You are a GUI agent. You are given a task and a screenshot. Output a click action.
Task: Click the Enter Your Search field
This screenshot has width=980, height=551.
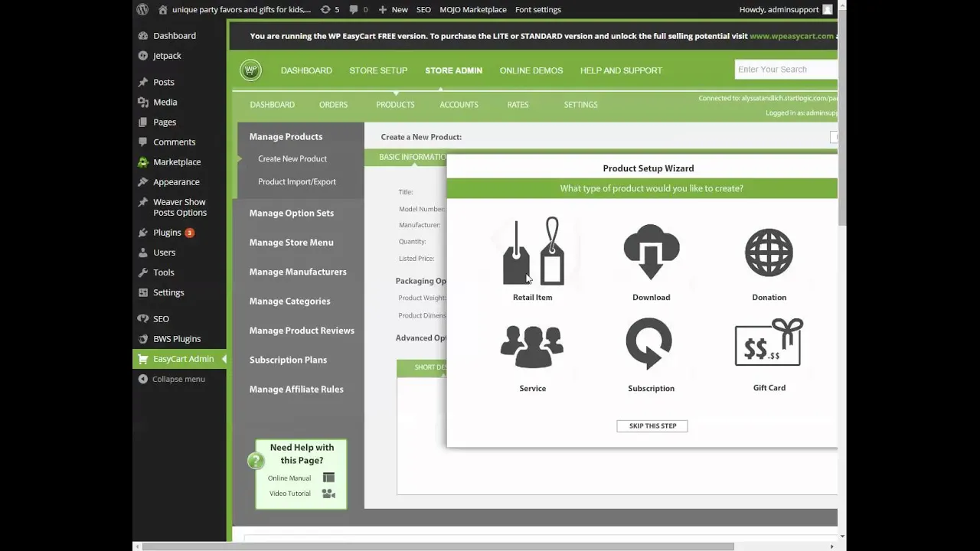point(786,70)
